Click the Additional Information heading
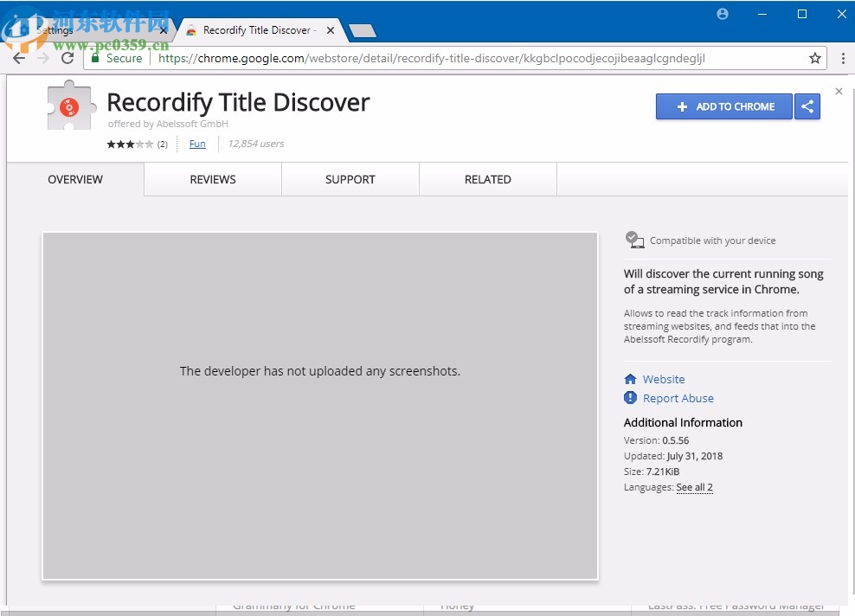 683,422
